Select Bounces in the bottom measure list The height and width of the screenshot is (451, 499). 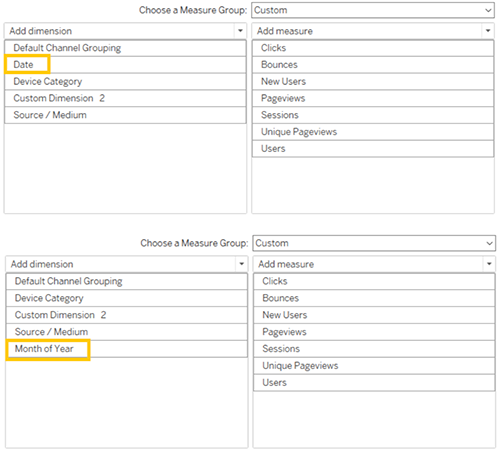coord(374,298)
